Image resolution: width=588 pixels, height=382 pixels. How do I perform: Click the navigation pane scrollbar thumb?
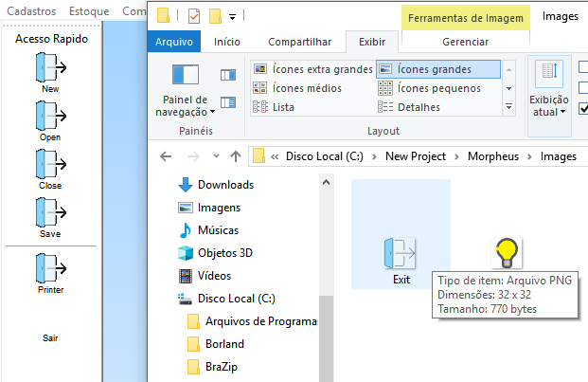(327, 338)
